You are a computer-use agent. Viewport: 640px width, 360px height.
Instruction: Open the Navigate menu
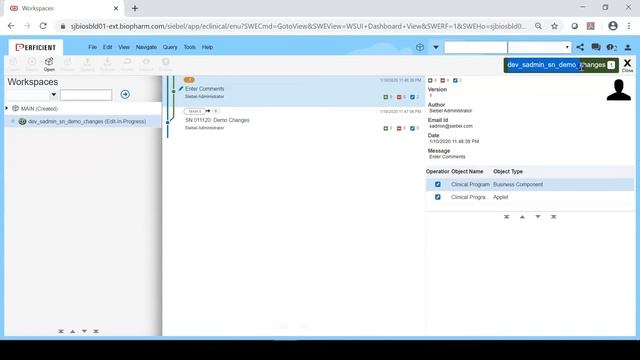pyautogui.click(x=146, y=47)
